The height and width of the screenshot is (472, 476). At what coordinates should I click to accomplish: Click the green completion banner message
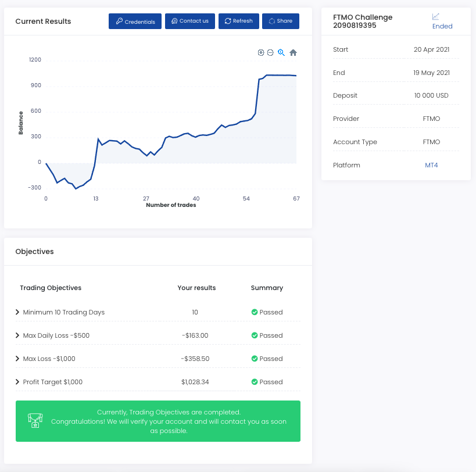click(169, 421)
